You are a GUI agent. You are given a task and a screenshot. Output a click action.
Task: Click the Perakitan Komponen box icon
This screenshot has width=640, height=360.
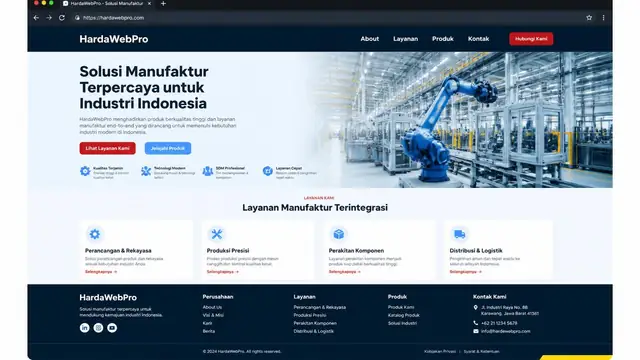[339, 234]
